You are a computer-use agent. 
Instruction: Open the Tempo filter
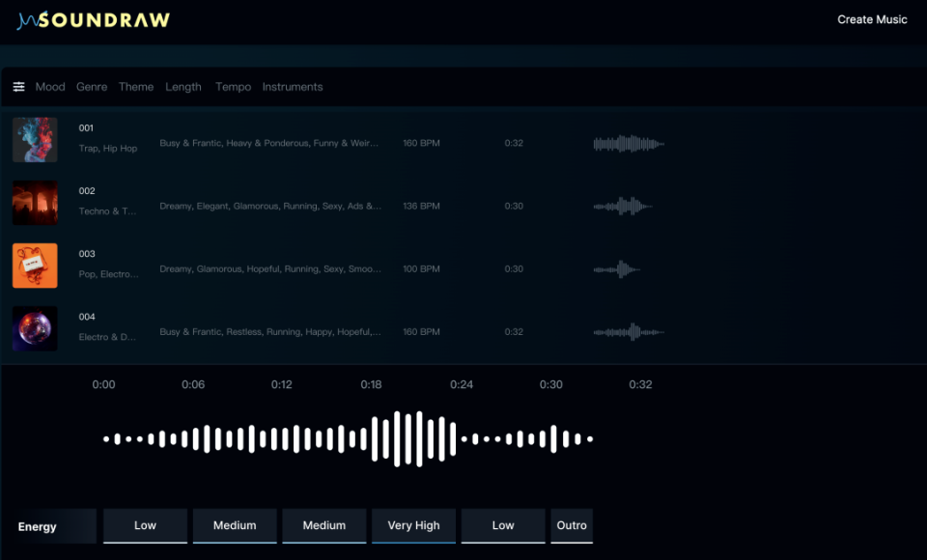tap(233, 87)
